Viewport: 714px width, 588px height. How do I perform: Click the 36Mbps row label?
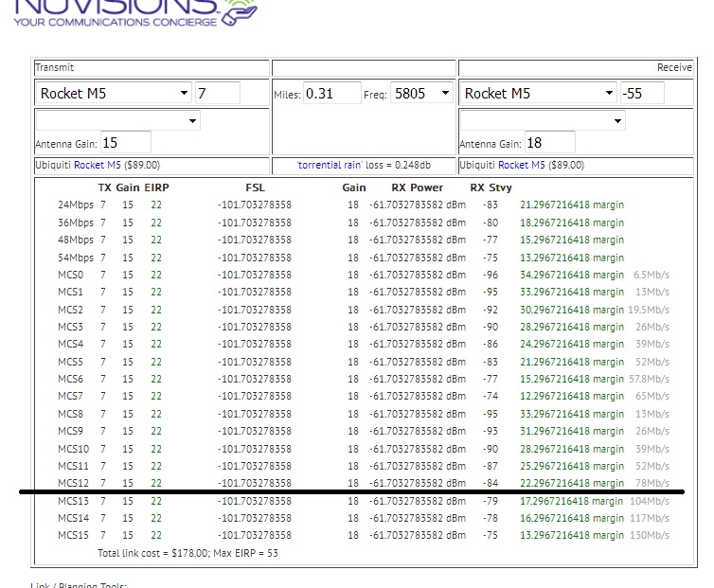(x=76, y=223)
